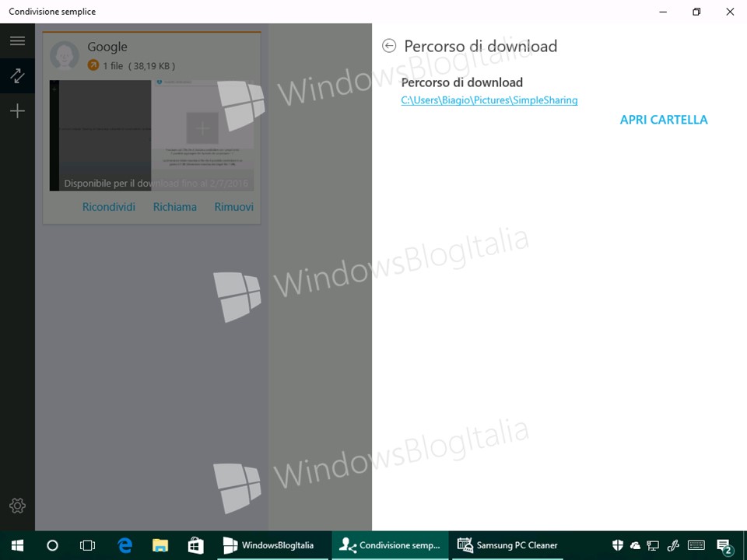The image size is (747, 560).
Task: Open the shared file preview thumbnail
Action: click(x=152, y=135)
